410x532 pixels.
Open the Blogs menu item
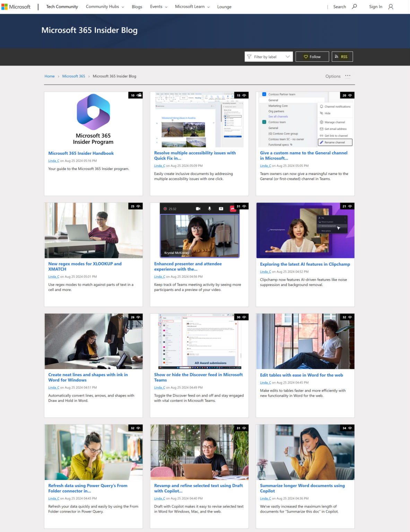coord(137,7)
